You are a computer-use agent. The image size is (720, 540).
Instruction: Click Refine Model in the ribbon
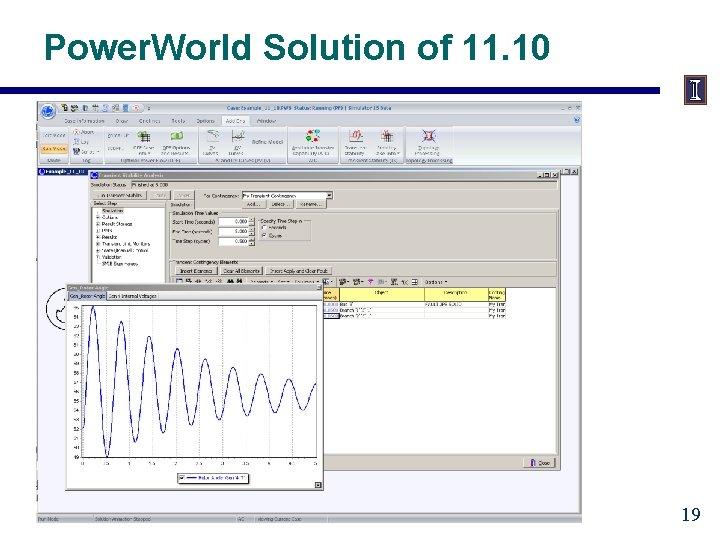coord(267,142)
